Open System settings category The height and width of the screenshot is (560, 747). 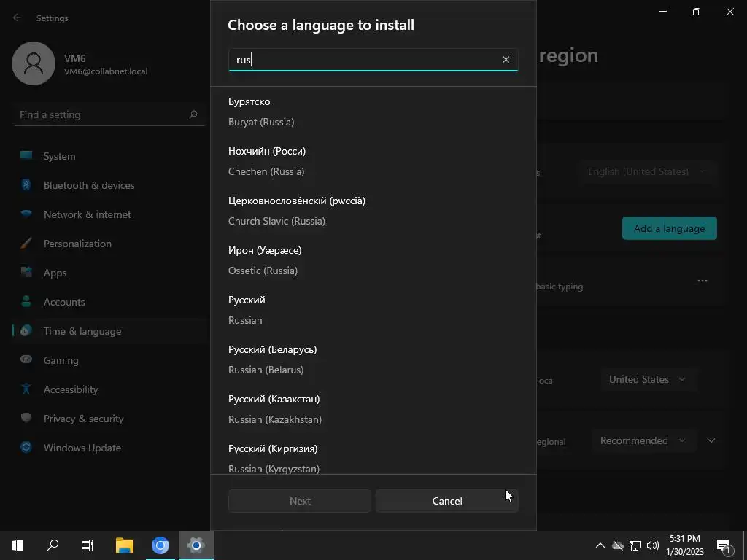109,156
